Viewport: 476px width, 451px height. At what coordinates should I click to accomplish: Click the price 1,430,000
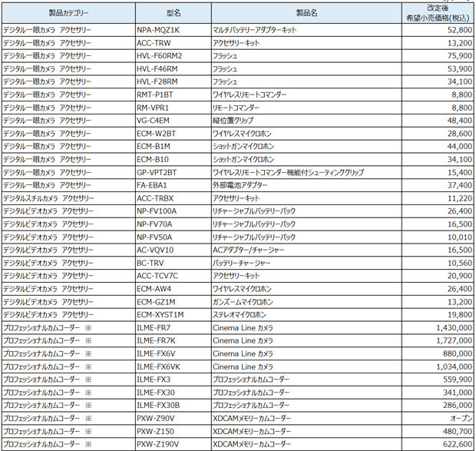[455, 328]
